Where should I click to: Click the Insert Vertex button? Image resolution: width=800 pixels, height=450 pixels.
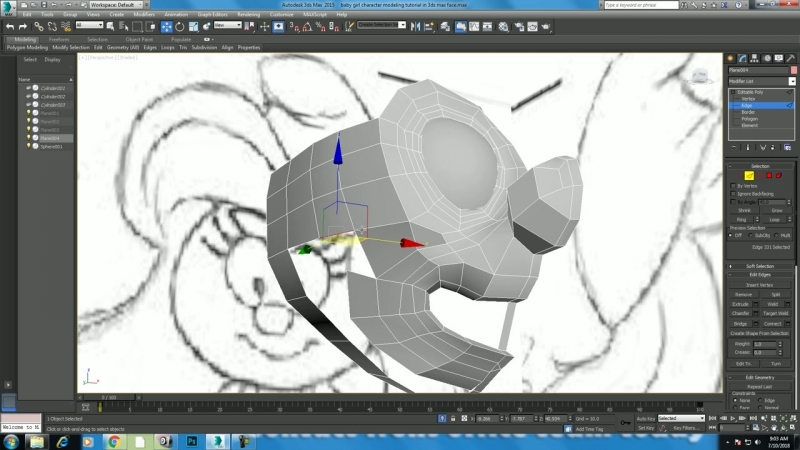coord(760,285)
